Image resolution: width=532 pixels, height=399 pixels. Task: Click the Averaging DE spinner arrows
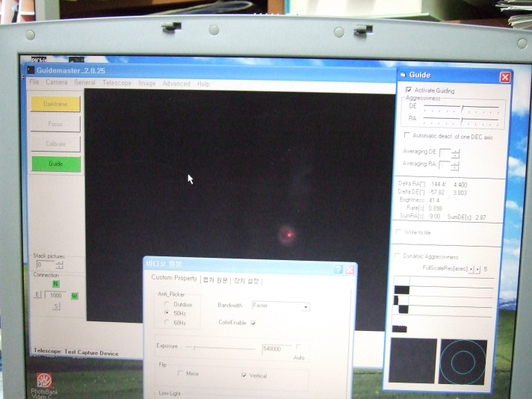pos(456,152)
